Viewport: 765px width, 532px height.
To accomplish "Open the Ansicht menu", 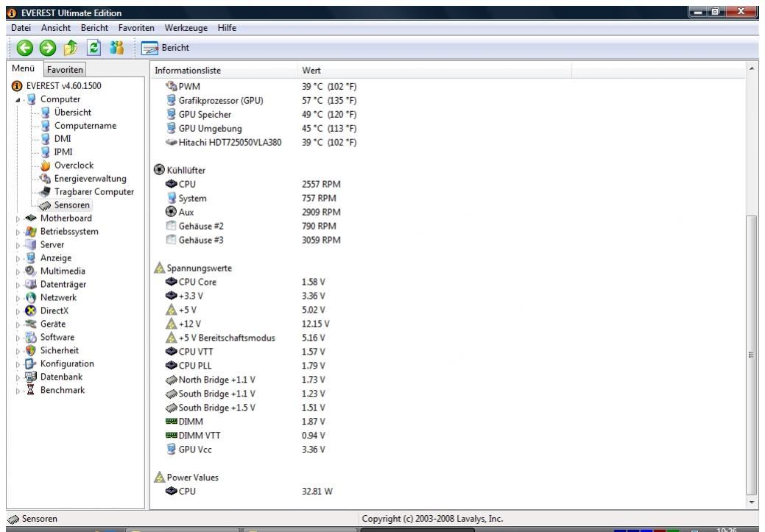I will (x=56, y=28).
